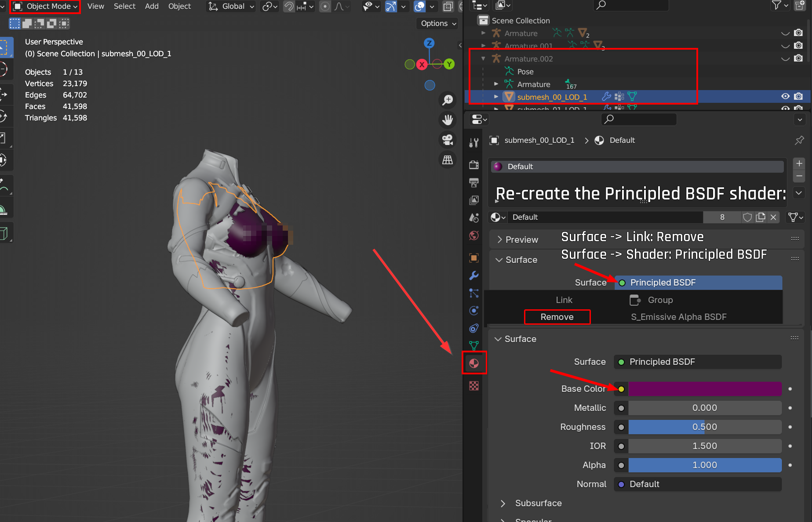Toggle render visibility for Armature.002

[798, 58]
